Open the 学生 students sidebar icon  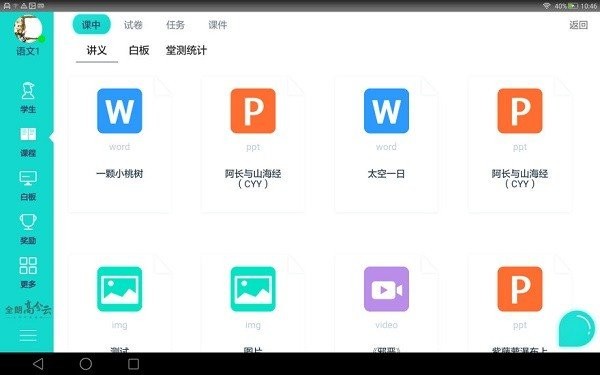click(x=28, y=91)
